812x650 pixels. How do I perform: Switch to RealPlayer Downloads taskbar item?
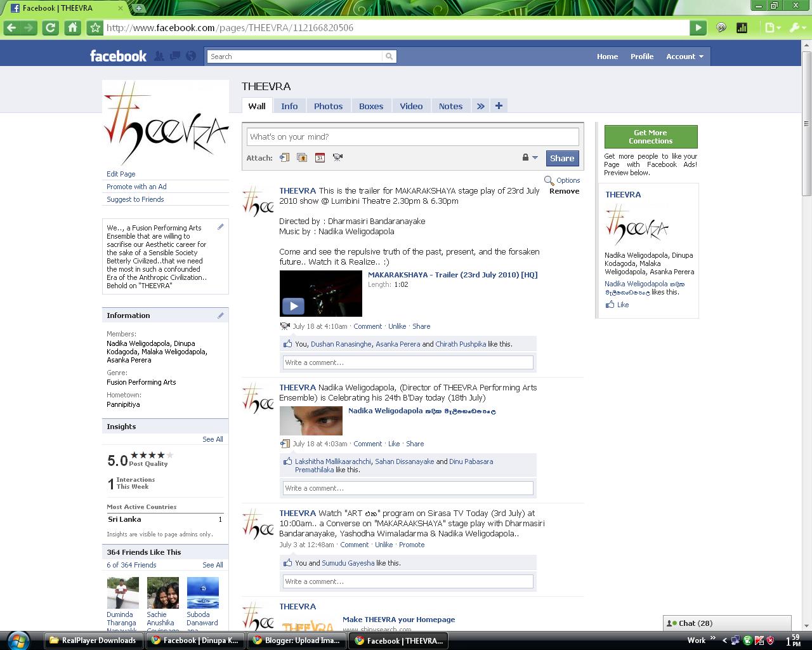pyautogui.click(x=94, y=640)
